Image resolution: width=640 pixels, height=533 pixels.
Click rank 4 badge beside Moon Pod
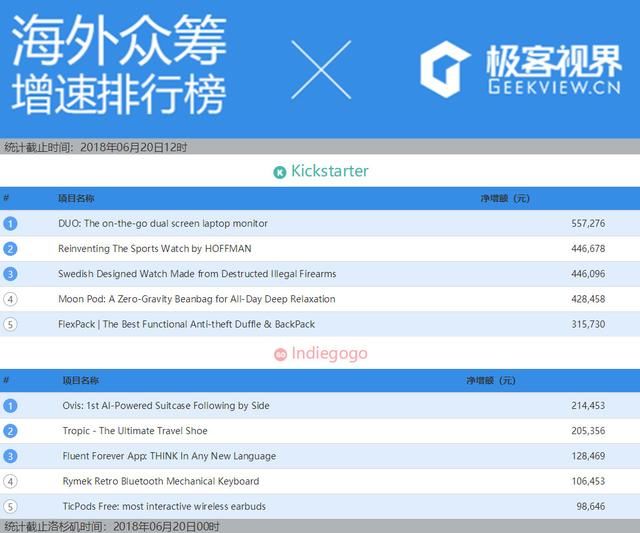click(x=10, y=299)
